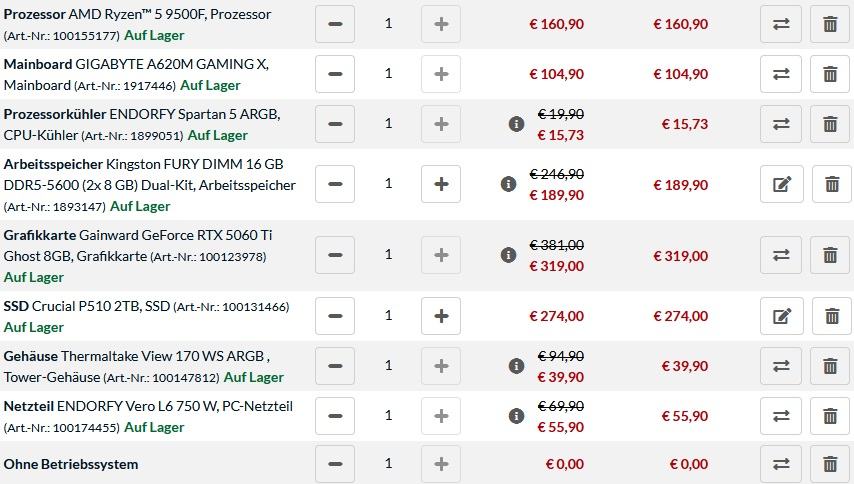Viewport: 854px width, 484px height.
Task: Decrease Gainward graphics card quantity
Action: tap(335, 255)
